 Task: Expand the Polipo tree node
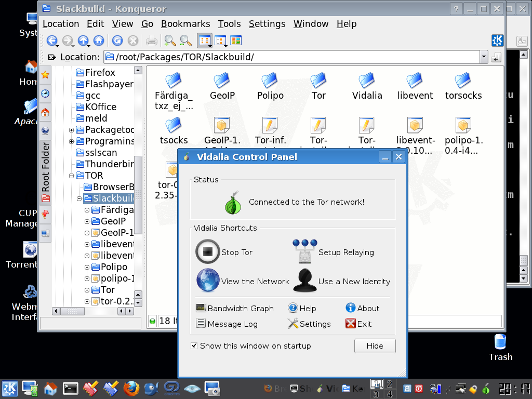(x=87, y=267)
